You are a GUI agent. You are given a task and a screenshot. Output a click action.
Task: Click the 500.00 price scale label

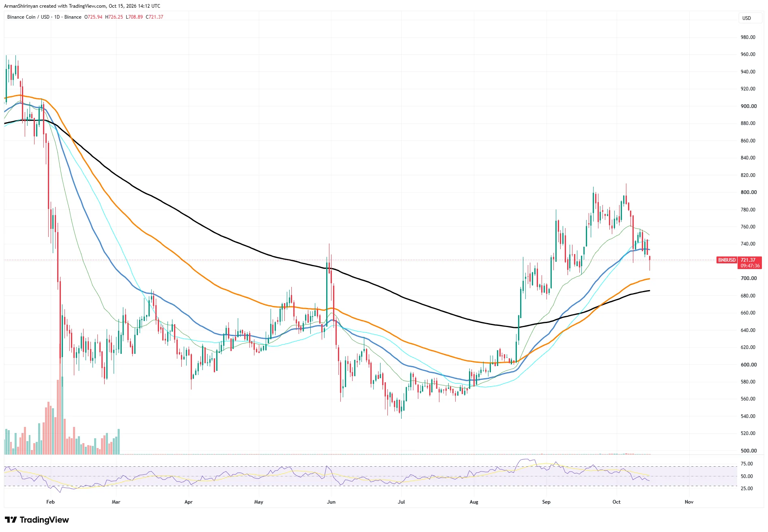748,451
